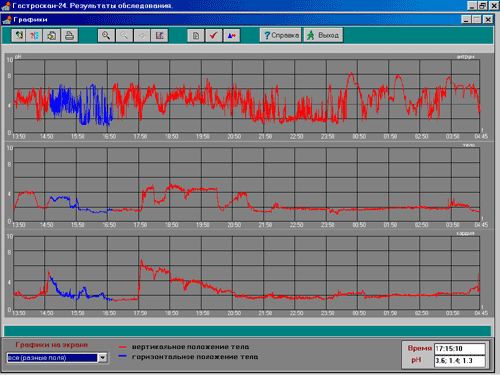Open Справка help

point(281,35)
